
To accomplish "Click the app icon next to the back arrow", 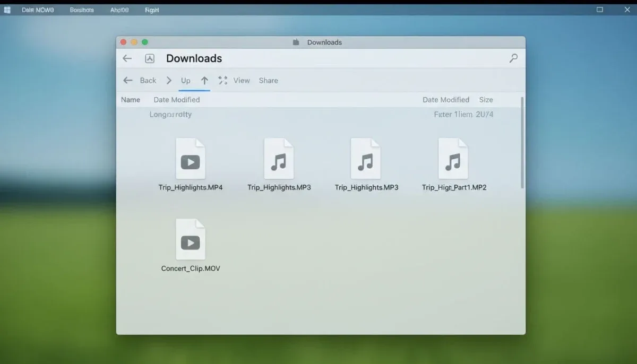I will [150, 58].
